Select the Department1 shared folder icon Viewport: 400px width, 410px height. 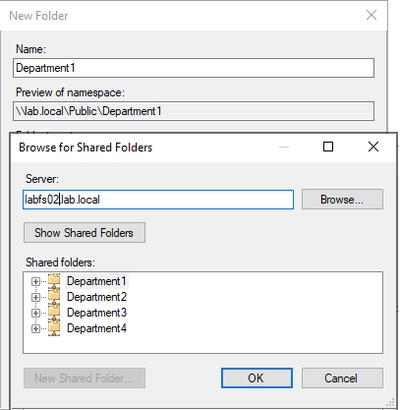click(x=54, y=281)
